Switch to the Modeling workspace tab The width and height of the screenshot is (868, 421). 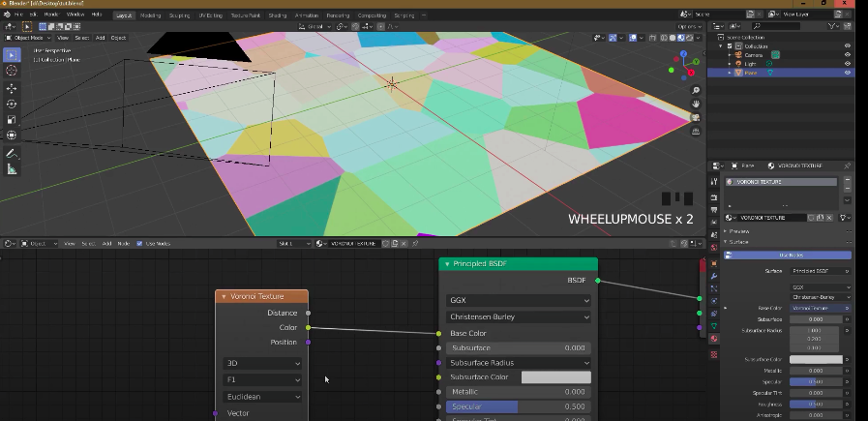pos(150,15)
